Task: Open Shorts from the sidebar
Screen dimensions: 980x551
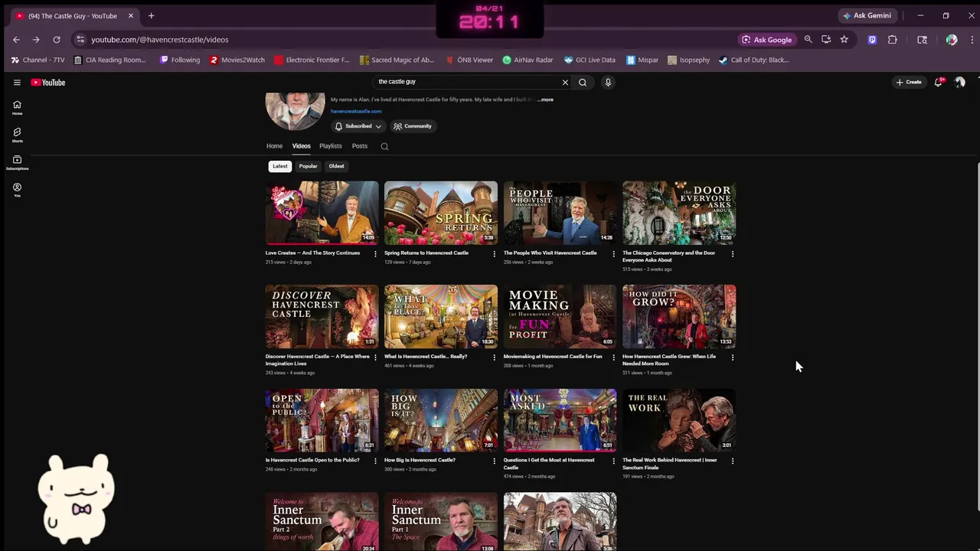Action: (17, 135)
